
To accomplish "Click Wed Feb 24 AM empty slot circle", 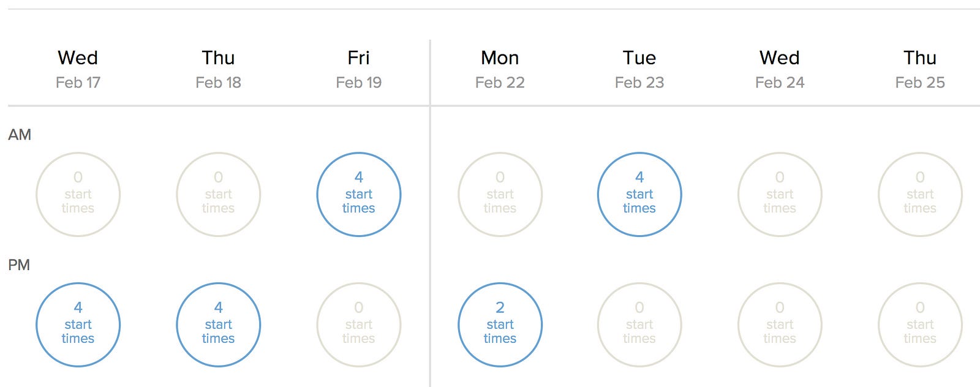I will [x=780, y=194].
